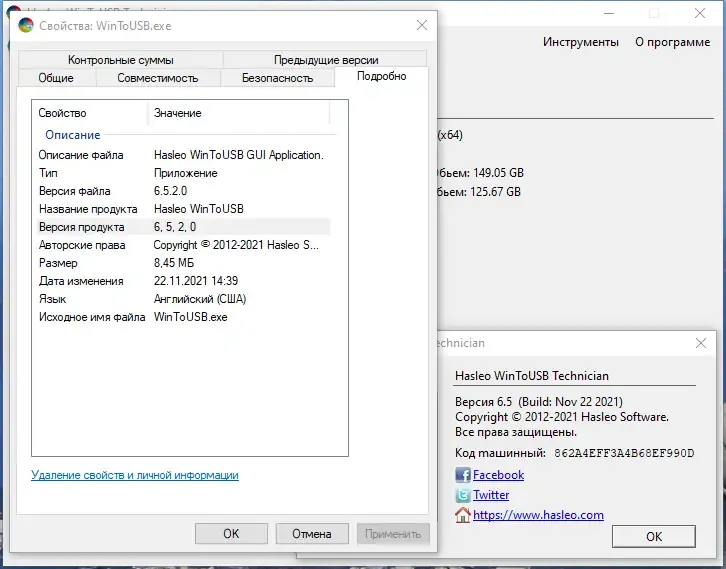Screen dimensions: 726x569
Task: Click the Значение column header
Action: (238, 113)
